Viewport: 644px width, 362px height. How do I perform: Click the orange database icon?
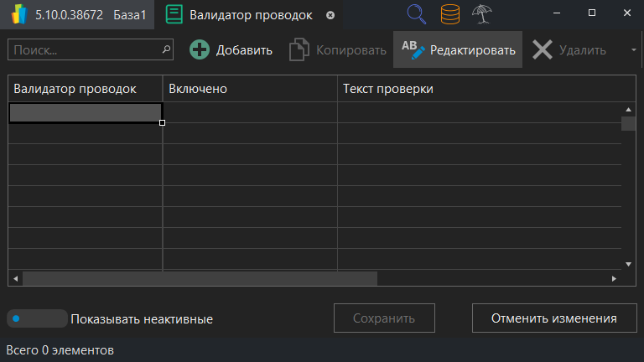(450, 14)
